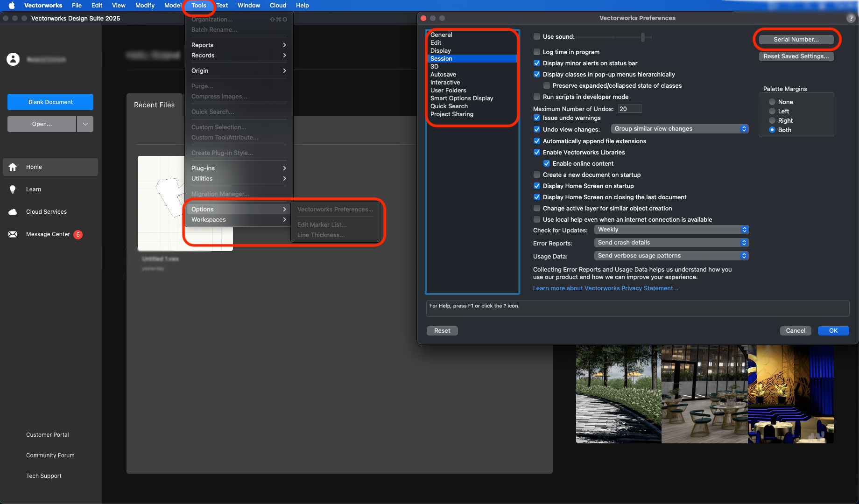The image size is (859, 504).
Task: Click the Learn lightbulb icon
Action: click(x=13, y=189)
